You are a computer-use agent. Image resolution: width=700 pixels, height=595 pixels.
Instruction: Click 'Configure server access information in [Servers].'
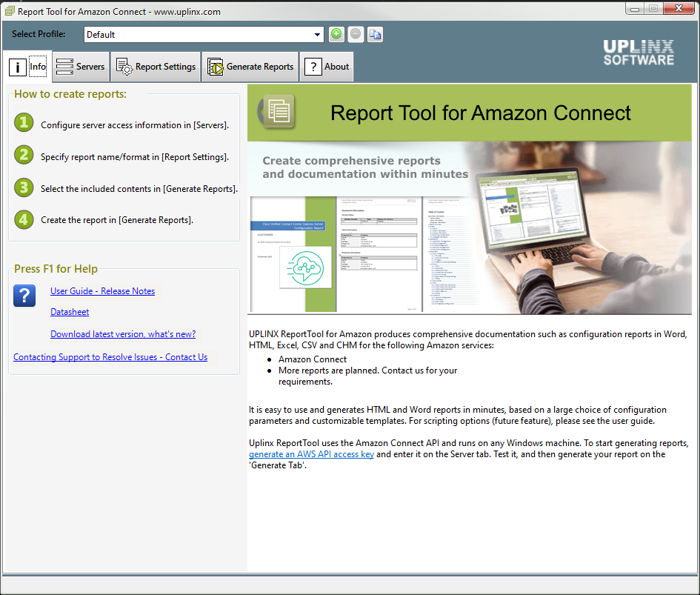tap(135, 125)
